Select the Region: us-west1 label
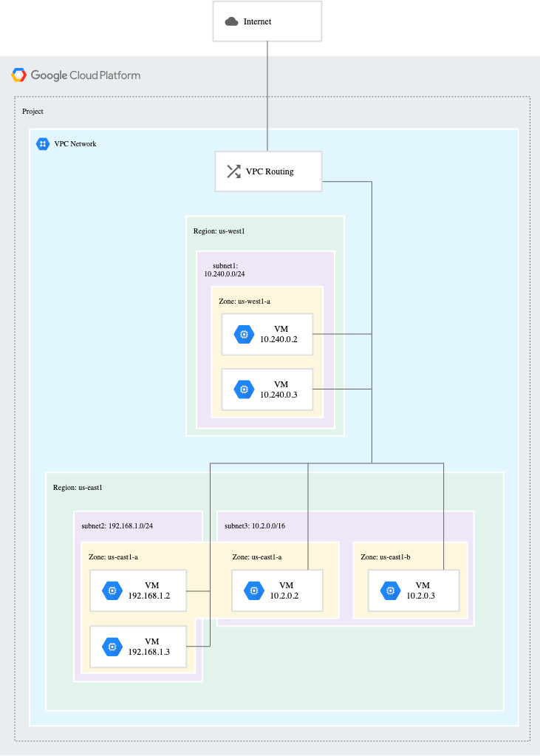Viewport: 540px width, 756px height. point(219,231)
